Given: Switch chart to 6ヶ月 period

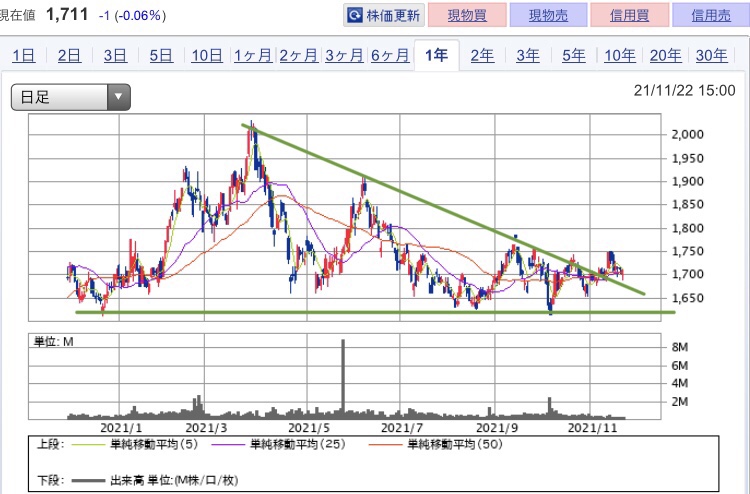Looking at the screenshot, I should [x=390, y=55].
